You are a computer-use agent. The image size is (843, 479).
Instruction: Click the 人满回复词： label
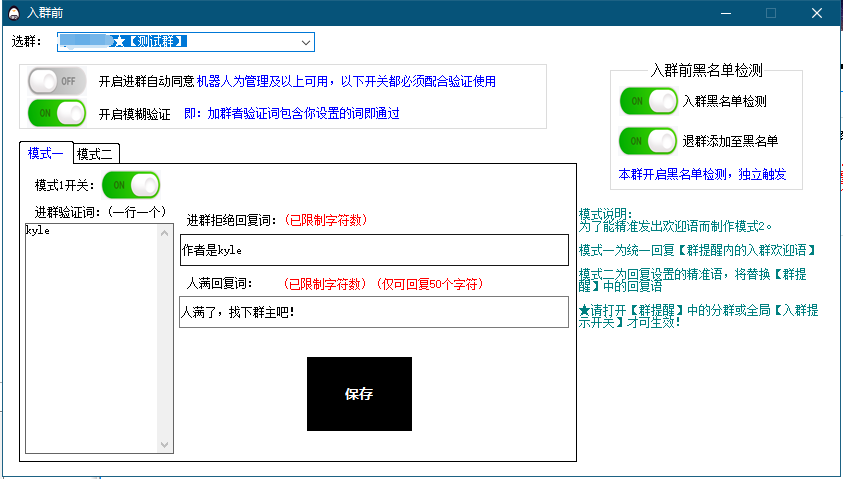tap(219, 283)
